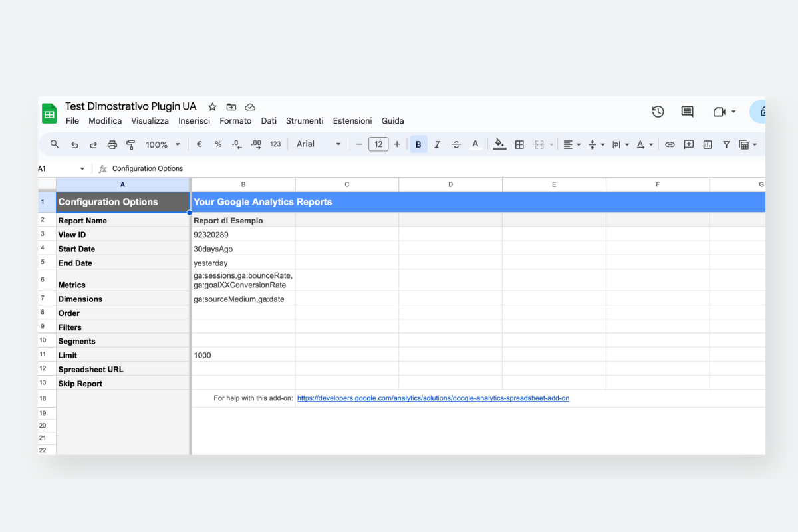Move document using folder icon
Screen dimensions: 798x532
click(231, 107)
